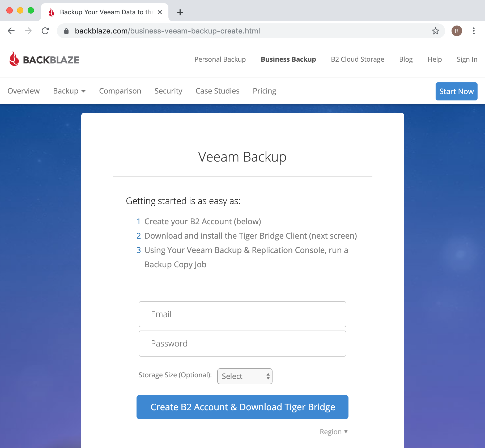Go to the Blog link
Screen dimensions: 485x448
coord(406,59)
